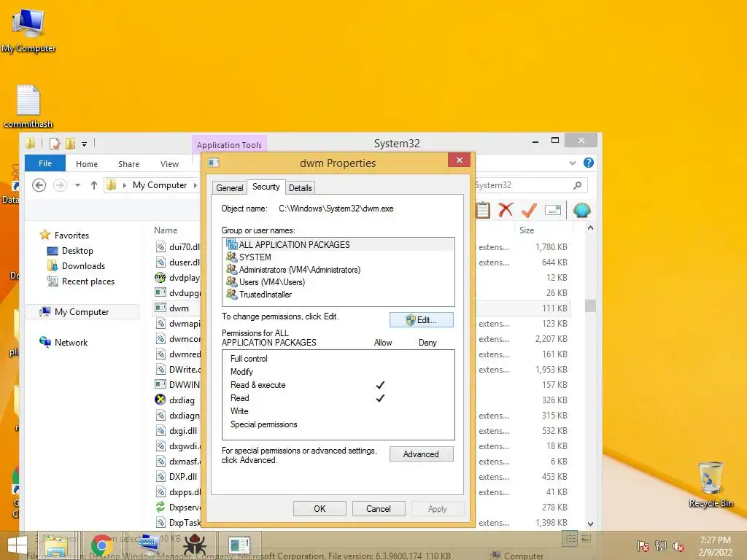Launch Chrome from the taskbar

point(101,545)
